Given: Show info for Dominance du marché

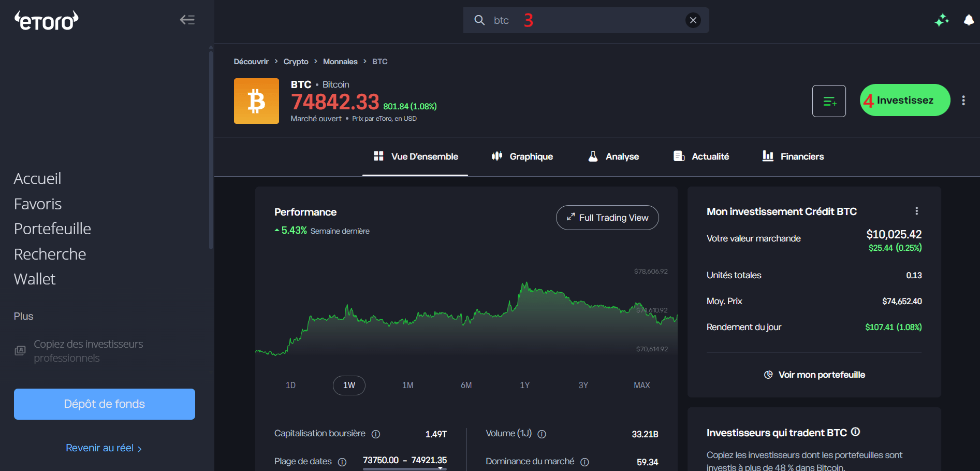Looking at the screenshot, I should (584, 462).
